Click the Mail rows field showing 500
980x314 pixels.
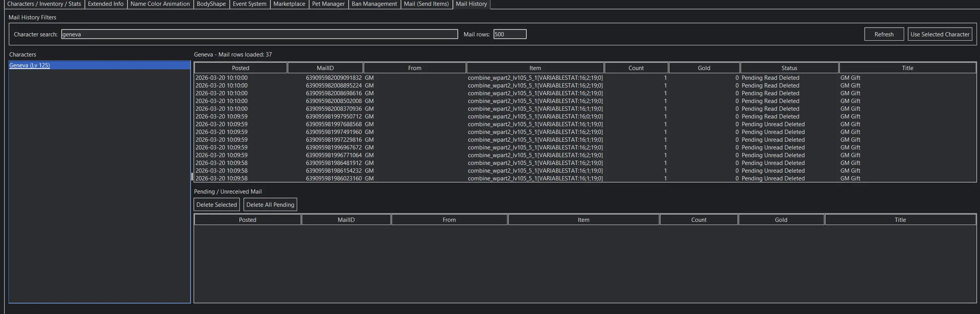coord(510,34)
